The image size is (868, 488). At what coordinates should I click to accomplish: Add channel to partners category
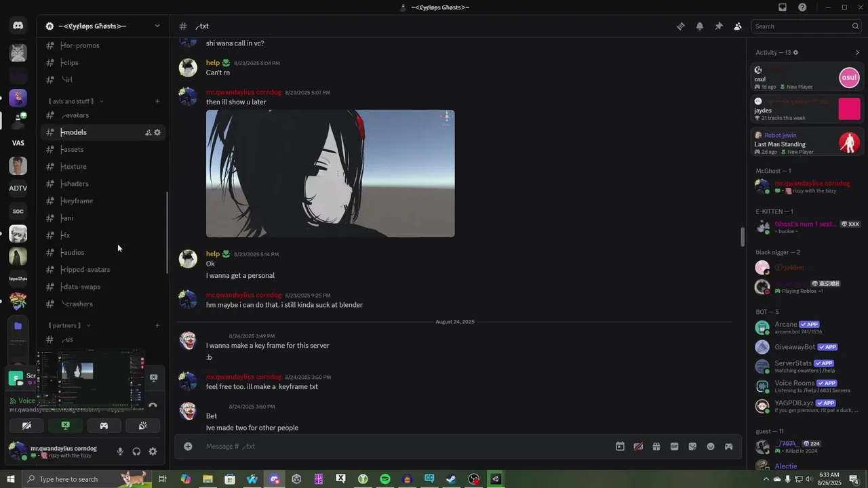click(157, 325)
